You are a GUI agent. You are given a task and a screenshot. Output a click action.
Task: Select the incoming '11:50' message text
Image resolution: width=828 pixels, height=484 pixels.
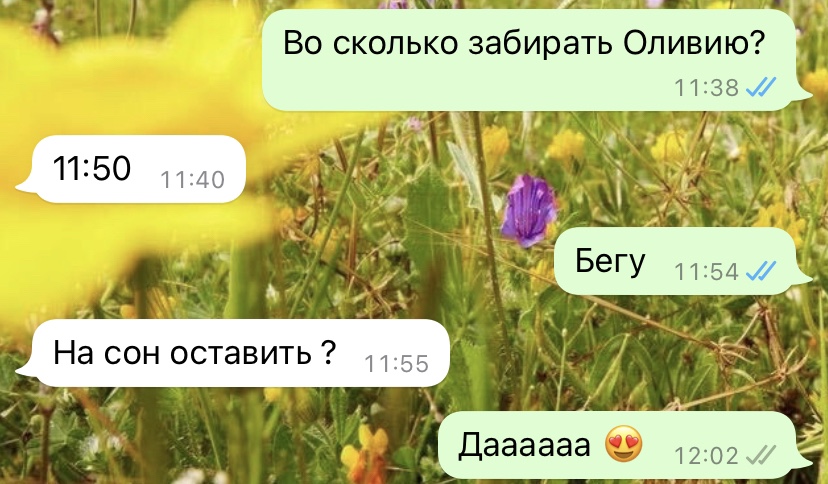point(92,168)
